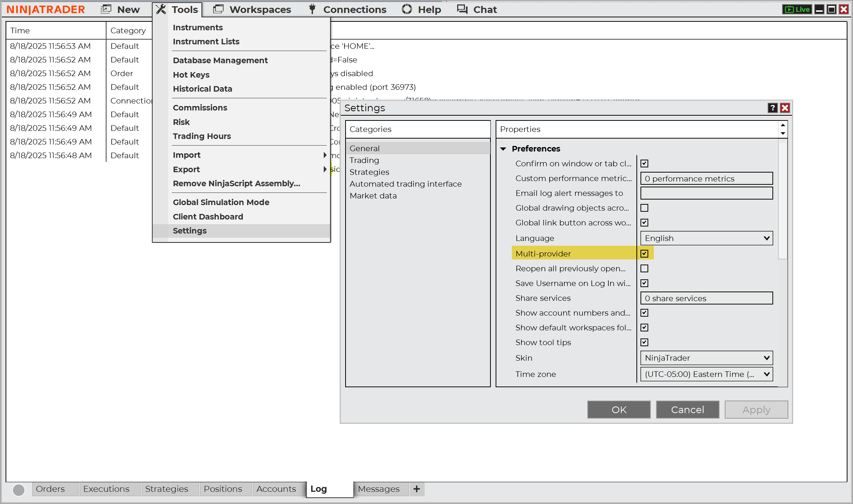Viewport: 853px width, 504px height.
Task: Open the Tools wrench menu icon
Action: [x=161, y=9]
